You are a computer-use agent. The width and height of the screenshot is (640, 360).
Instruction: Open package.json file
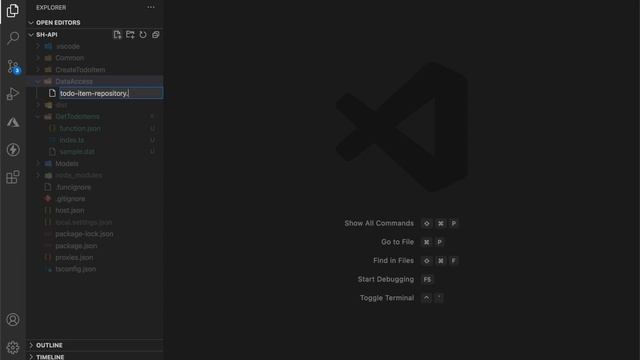pos(95,246)
